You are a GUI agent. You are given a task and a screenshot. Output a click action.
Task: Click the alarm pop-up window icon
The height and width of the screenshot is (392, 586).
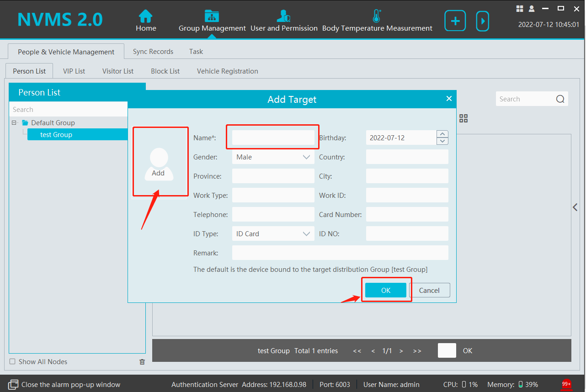coord(13,384)
